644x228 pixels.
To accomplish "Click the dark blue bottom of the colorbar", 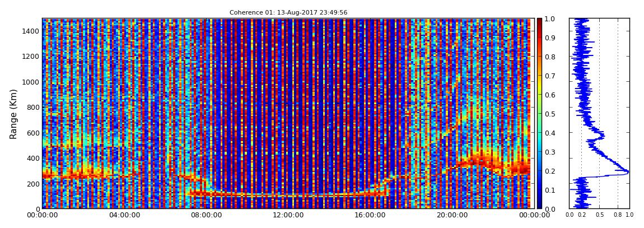I will coord(540,206).
